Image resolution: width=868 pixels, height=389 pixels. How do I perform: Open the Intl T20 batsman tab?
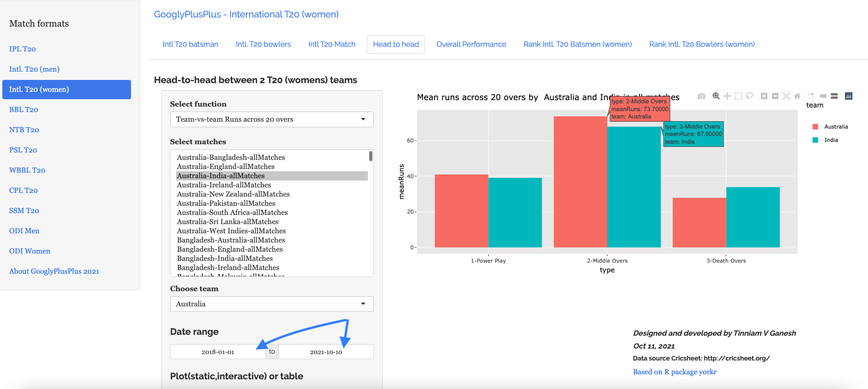190,45
